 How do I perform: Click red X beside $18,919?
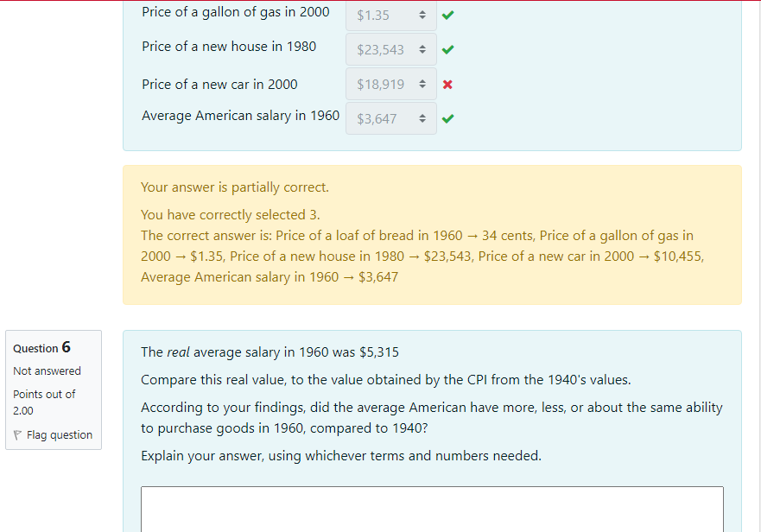point(448,85)
